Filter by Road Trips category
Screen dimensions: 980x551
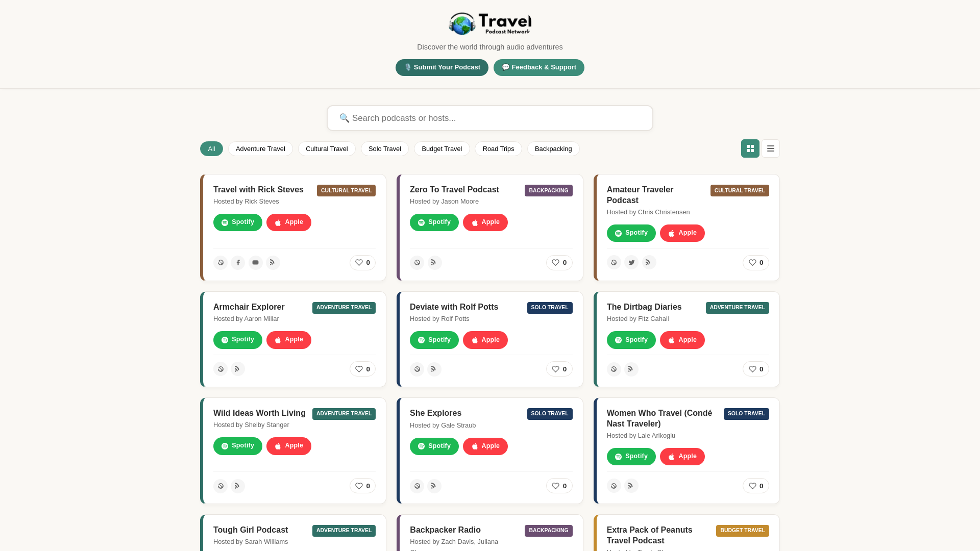click(x=498, y=149)
